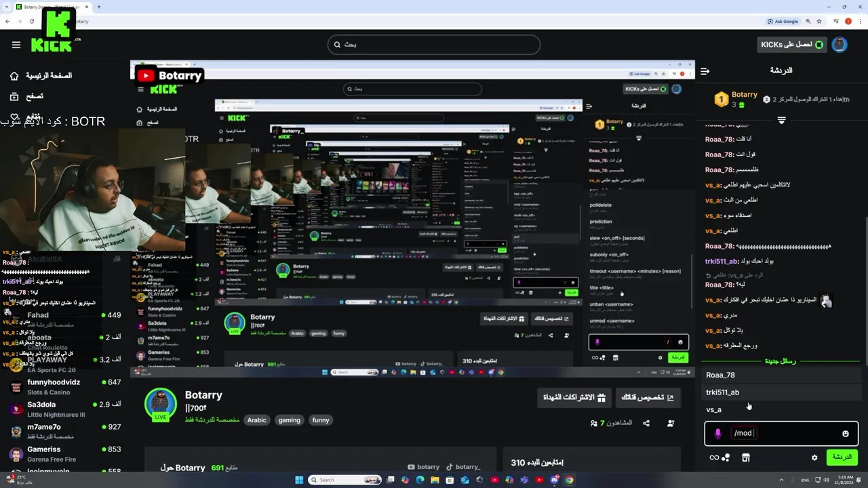This screenshot has width=868, height=488.
Task: Click the purple microphone icon in chat input
Action: (718, 433)
